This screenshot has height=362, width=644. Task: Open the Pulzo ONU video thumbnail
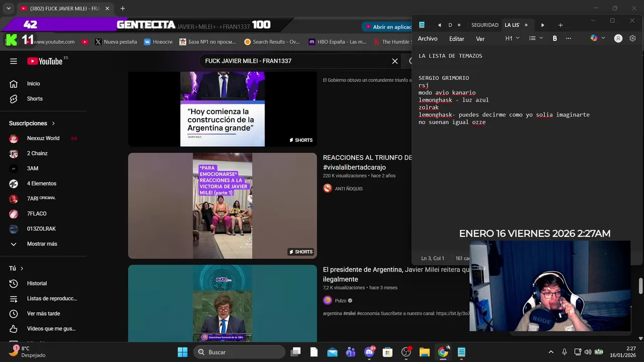point(222,304)
